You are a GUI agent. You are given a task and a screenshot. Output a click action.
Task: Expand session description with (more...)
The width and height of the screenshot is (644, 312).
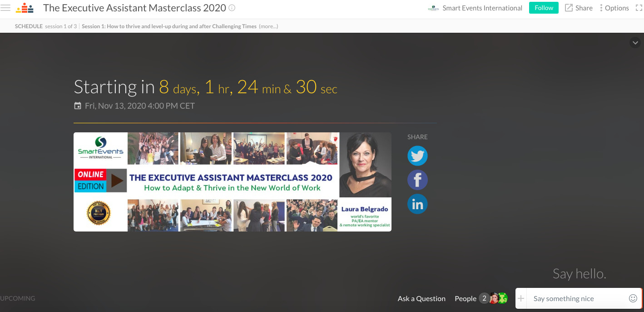pos(268,26)
